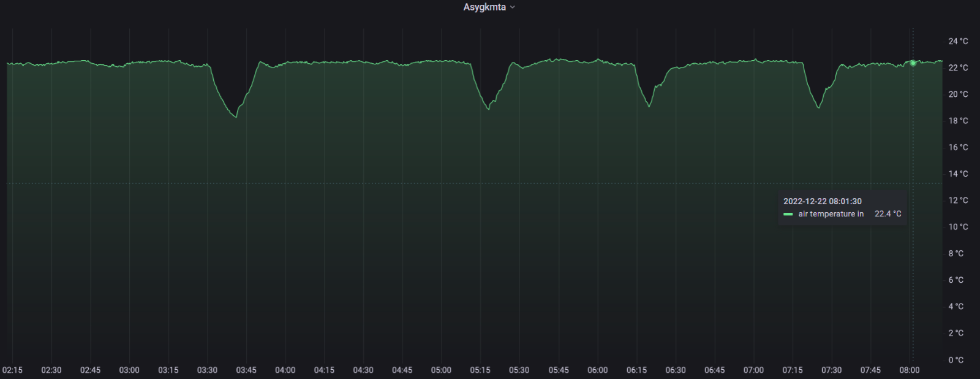Click the 18 °C y-axis label

(958, 121)
